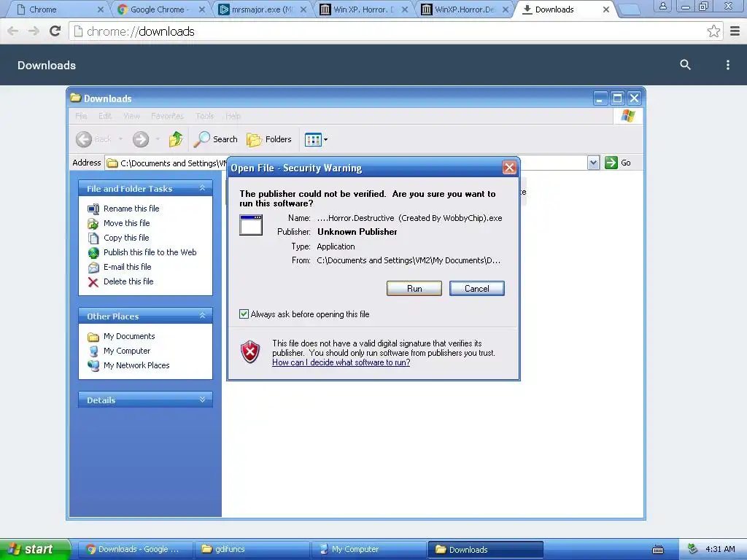The width and height of the screenshot is (747, 560).
Task: Click the Search toolbar button
Action: tap(215, 139)
